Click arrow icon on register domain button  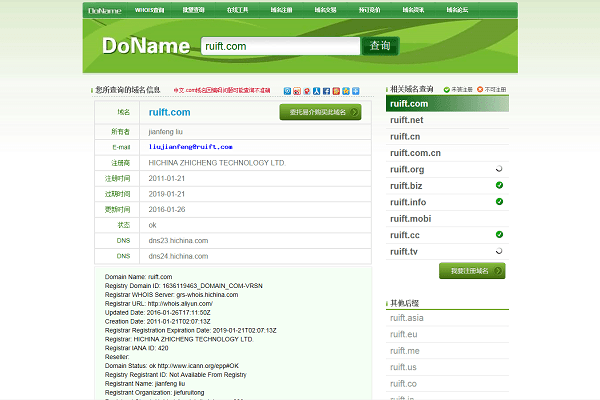498,271
